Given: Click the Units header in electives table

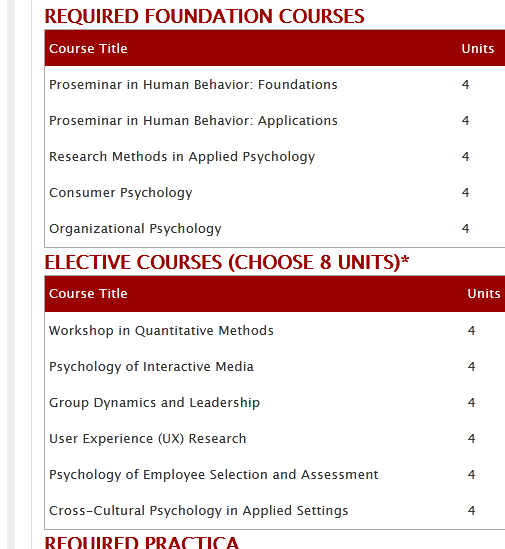Looking at the screenshot, I should pyautogui.click(x=484, y=293).
